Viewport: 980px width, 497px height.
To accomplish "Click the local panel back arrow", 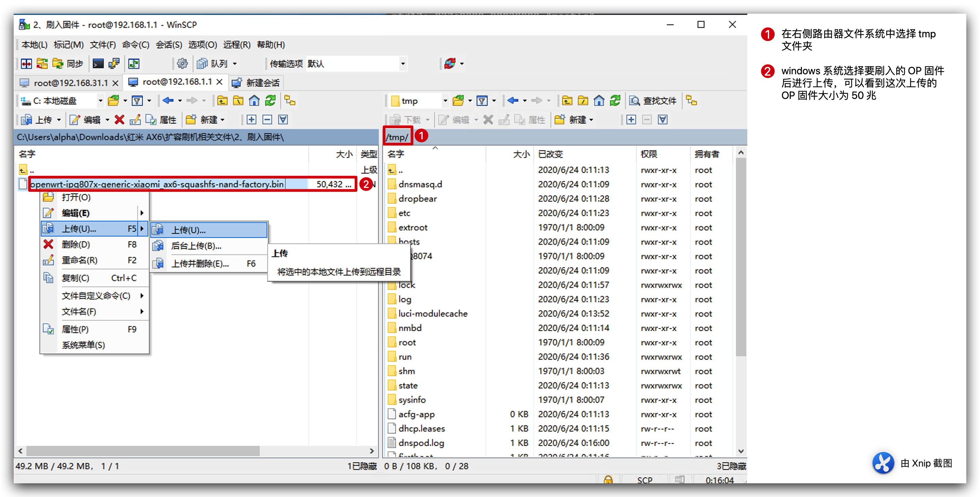I will point(168,101).
